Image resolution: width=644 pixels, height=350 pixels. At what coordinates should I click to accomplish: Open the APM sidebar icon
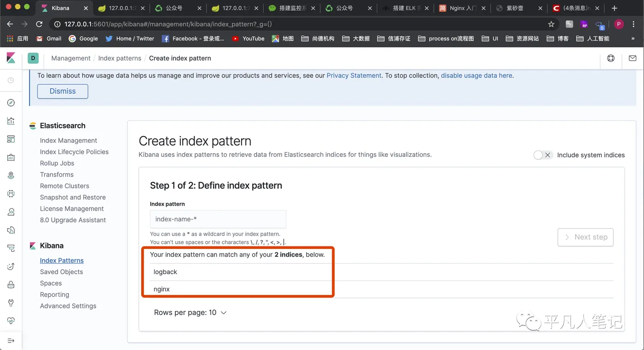(11, 248)
